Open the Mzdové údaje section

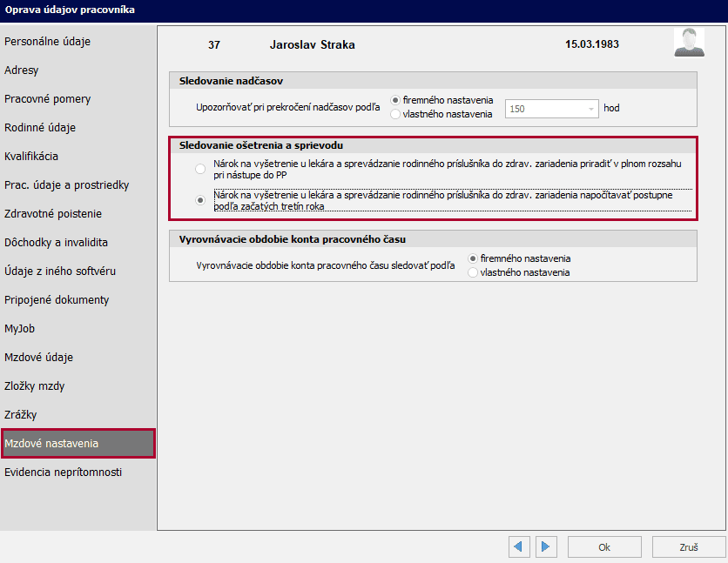[38, 358]
